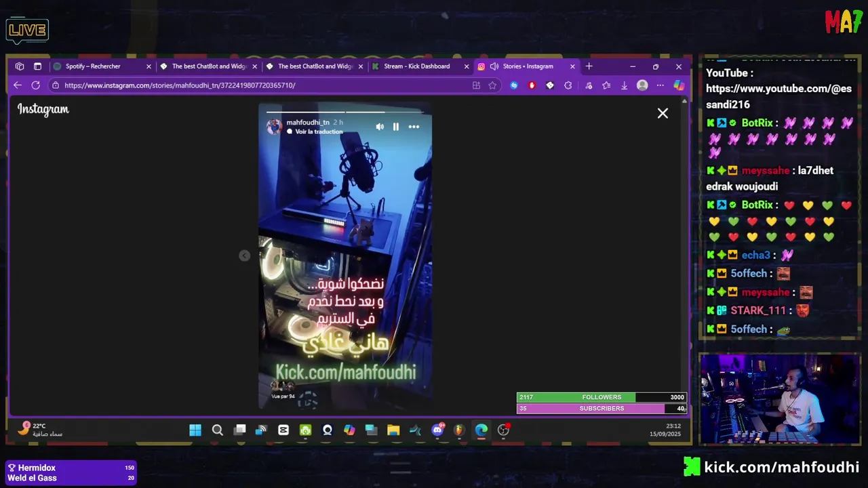Reload the Instagram page

pyautogui.click(x=35, y=85)
